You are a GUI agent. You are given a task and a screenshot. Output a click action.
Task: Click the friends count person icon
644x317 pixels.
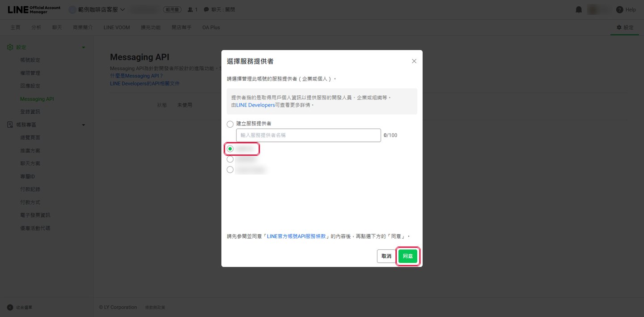191,9
